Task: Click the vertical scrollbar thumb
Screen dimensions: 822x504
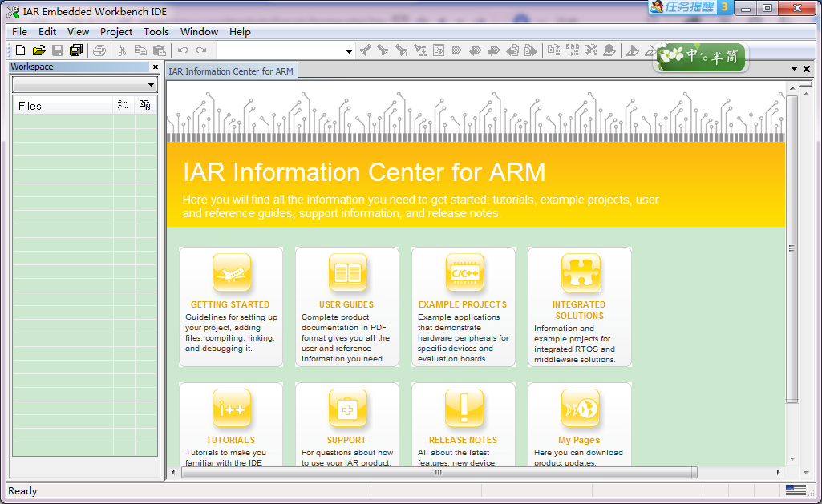Action: [x=792, y=248]
